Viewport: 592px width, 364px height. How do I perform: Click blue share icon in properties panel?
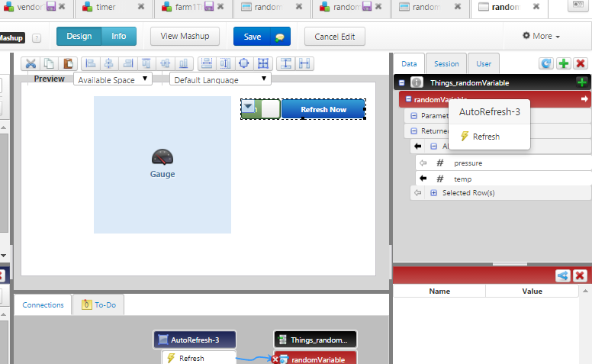pyautogui.click(x=562, y=275)
